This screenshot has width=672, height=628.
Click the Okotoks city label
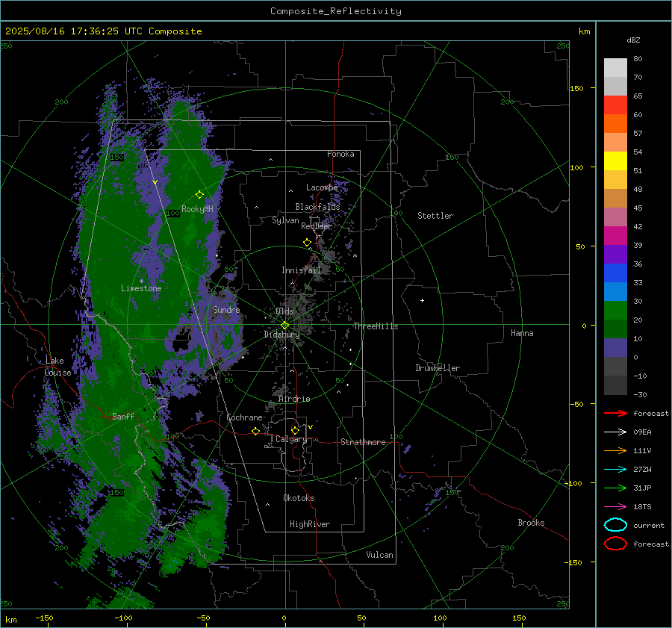[299, 498]
